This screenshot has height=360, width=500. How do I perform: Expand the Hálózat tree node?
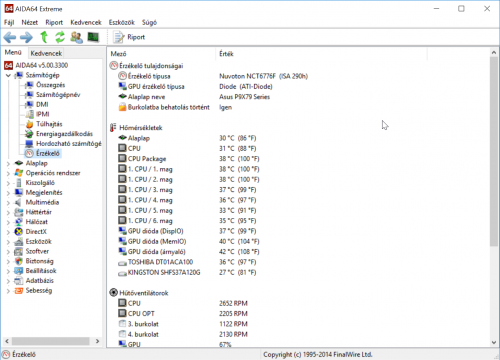pyautogui.click(x=8, y=222)
